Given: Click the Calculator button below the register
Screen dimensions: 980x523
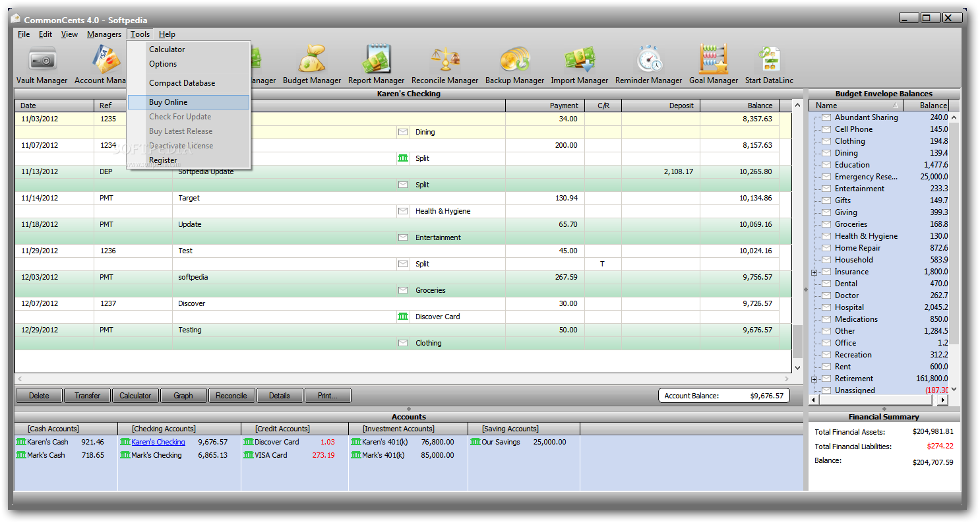Looking at the screenshot, I should coord(135,396).
